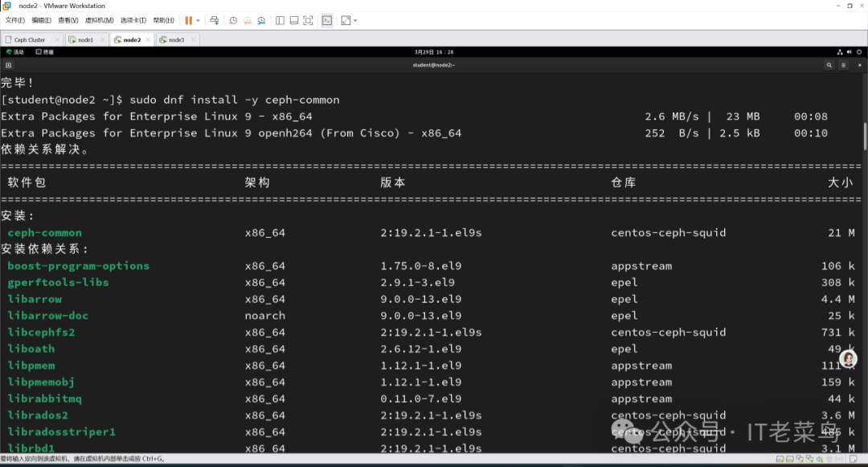The width and height of the screenshot is (868, 467).
Task: Click the liboath package name
Action: [31, 349]
